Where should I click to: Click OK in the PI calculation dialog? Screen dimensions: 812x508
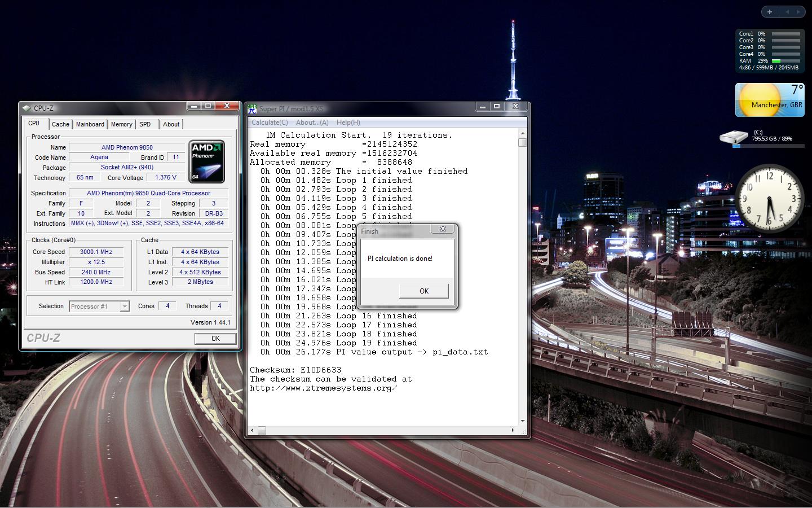(424, 291)
